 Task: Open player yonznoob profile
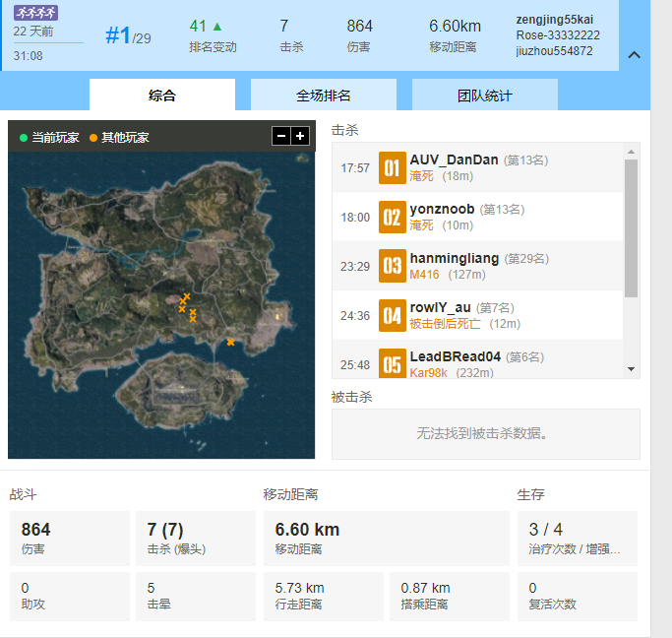click(442, 210)
